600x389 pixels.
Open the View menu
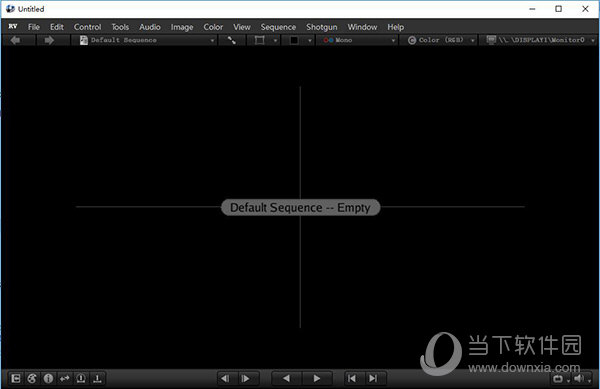(x=242, y=27)
